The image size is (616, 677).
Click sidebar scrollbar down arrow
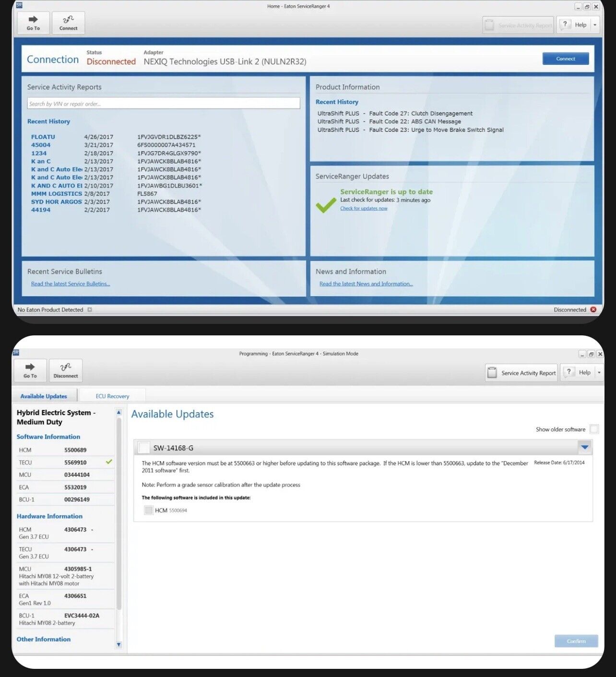click(119, 645)
